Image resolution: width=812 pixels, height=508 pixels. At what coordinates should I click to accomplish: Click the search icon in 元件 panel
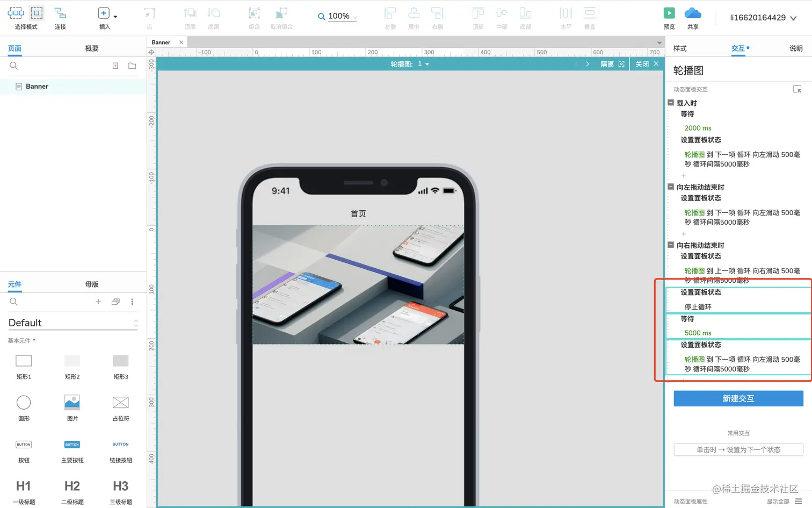point(14,302)
